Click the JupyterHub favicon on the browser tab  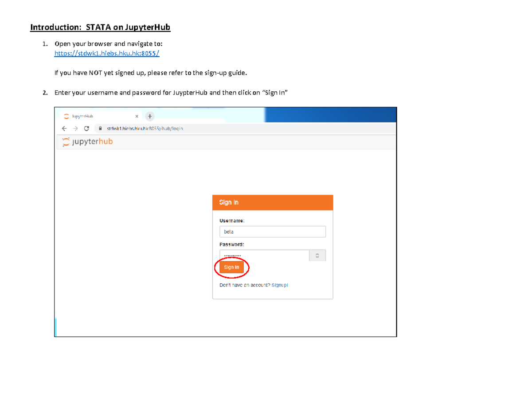[66, 116]
